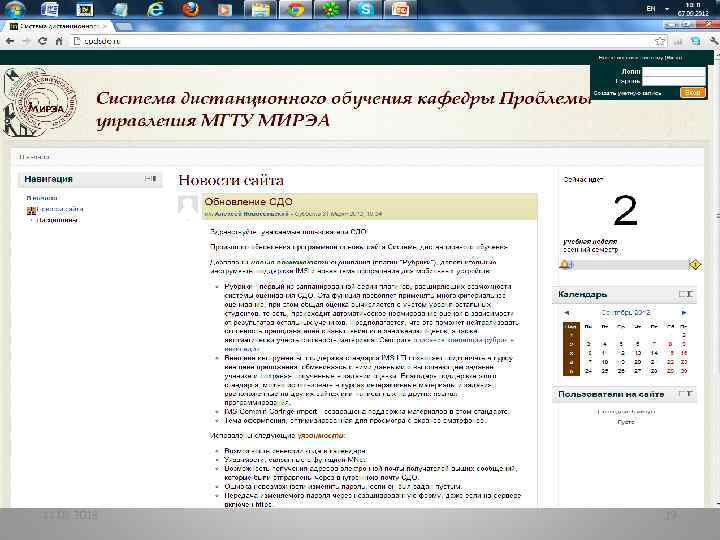Click the browser Forward arrow
Image resolution: width=720 pixels, height=540 pixels.
[26, 41]
